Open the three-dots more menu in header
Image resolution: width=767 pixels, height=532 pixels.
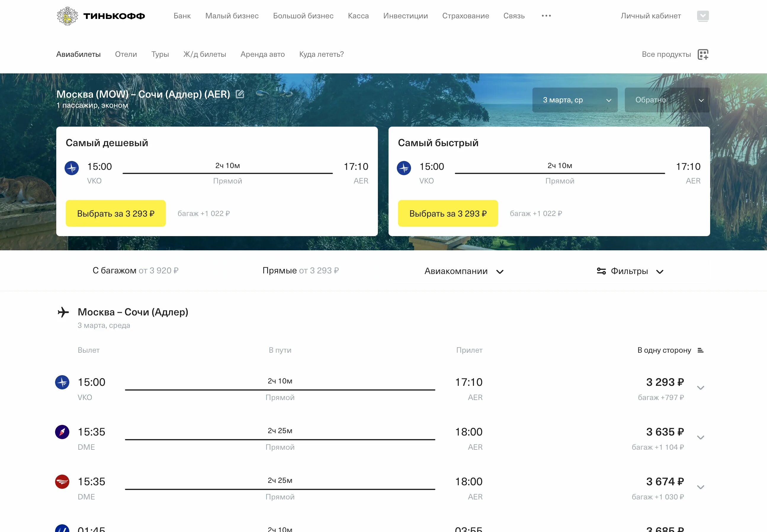pos(546,16)
